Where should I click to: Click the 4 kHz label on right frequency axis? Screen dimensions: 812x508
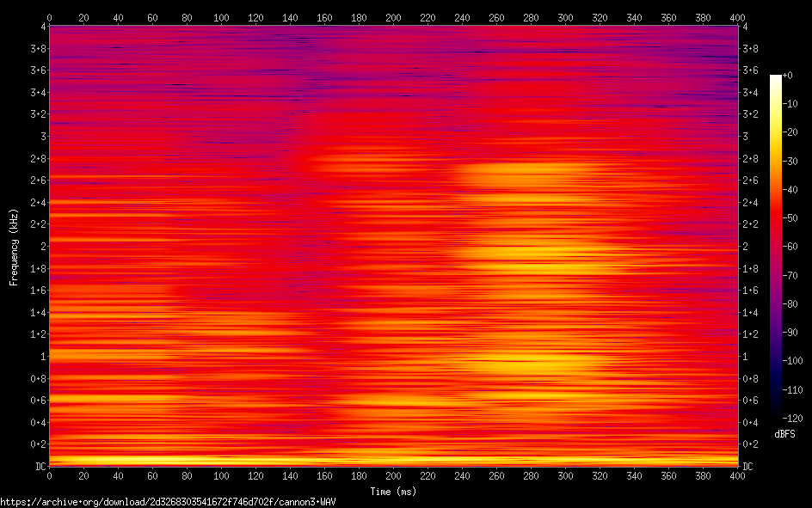click(x=746, y=26)
